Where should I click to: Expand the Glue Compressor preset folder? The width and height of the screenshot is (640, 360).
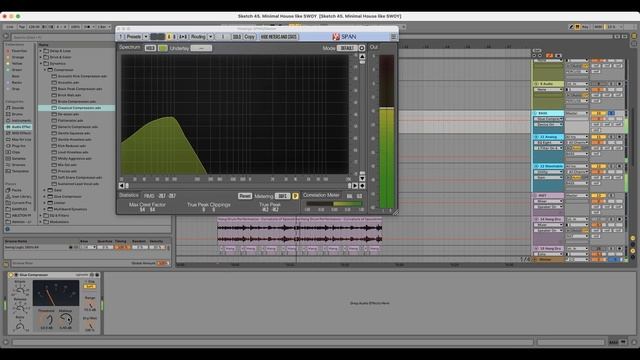[x=45, y=196]
